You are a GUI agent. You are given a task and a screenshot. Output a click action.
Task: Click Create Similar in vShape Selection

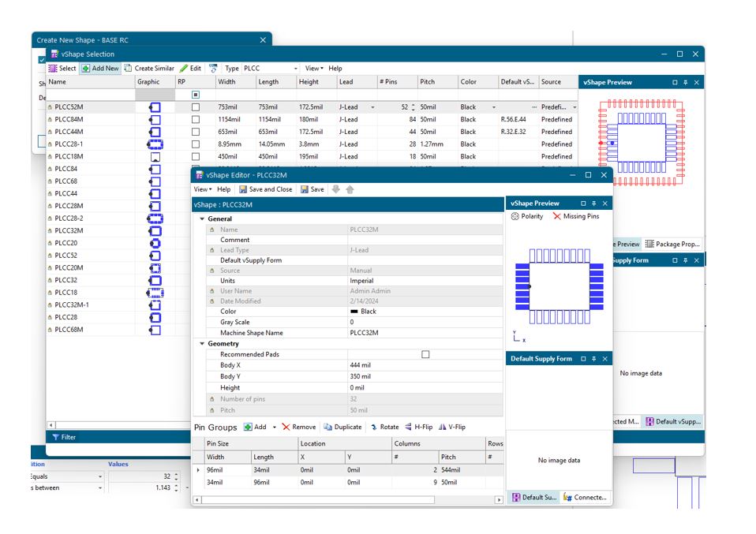coord(149,69)
